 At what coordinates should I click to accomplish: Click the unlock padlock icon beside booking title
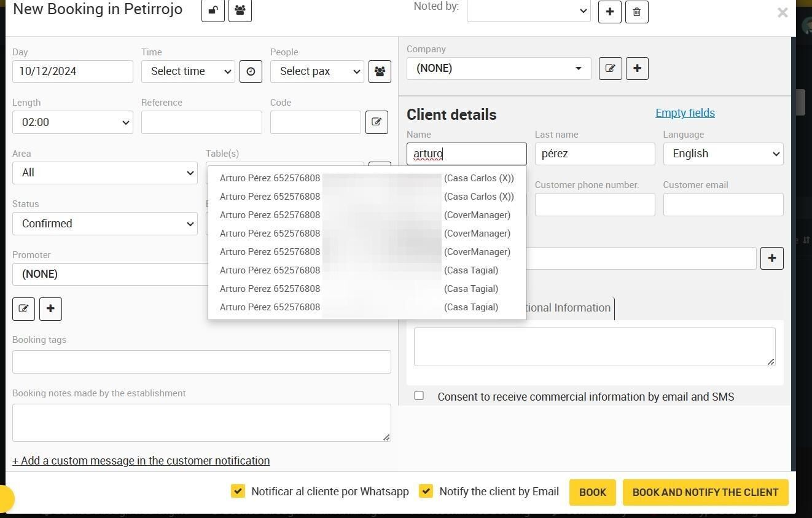pos(213,10)
